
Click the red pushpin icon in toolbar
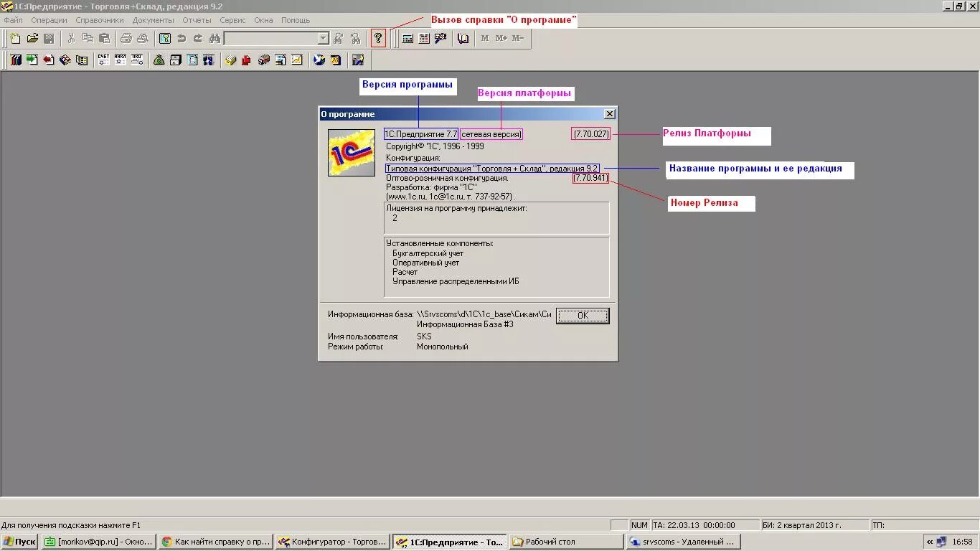pyautogui.click(x=246, y=60)
